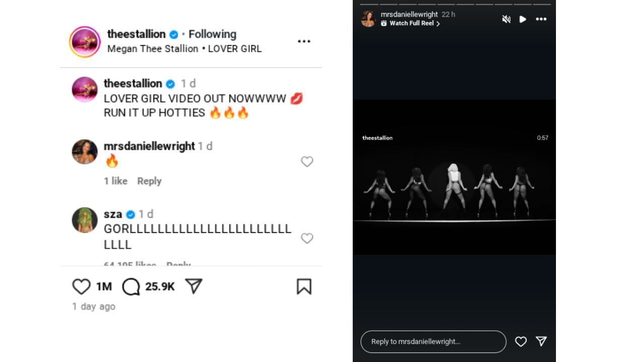Jump to first story progress segment
Screen dimensions: 644x362
[370, 5]
